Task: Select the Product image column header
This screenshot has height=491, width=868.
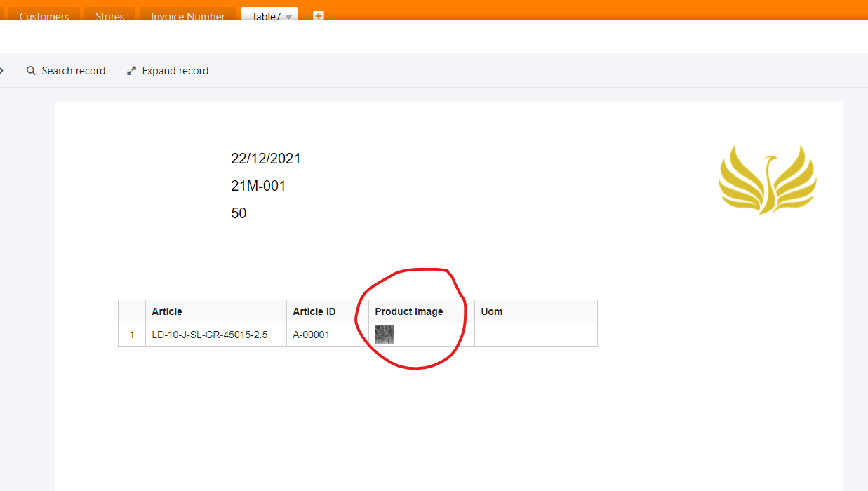Action: 409,311
